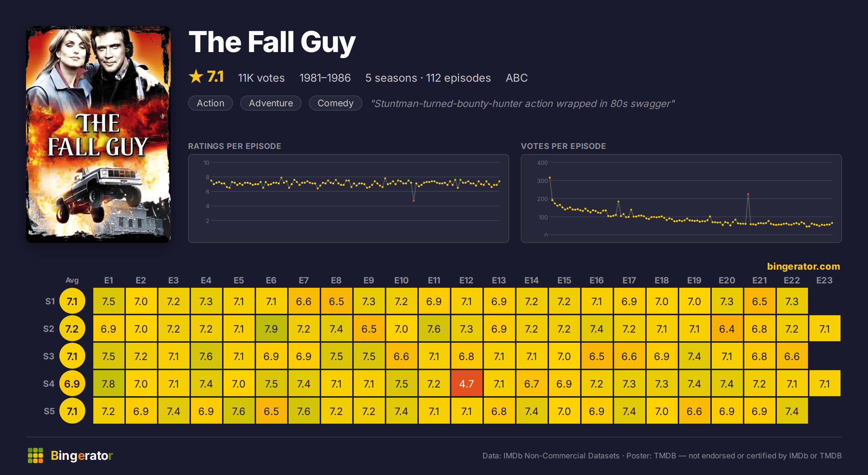Click the S4 average 6.9 circle
Viewport: 868px width, 475px height.
point(72,384)
